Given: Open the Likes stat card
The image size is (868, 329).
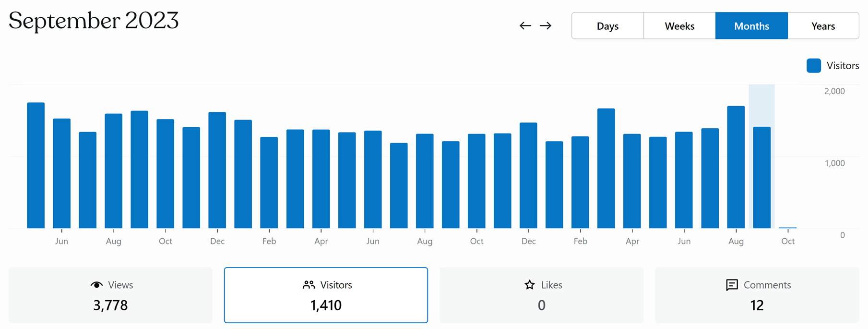Looking at the screenshot, I should (541, 295).
